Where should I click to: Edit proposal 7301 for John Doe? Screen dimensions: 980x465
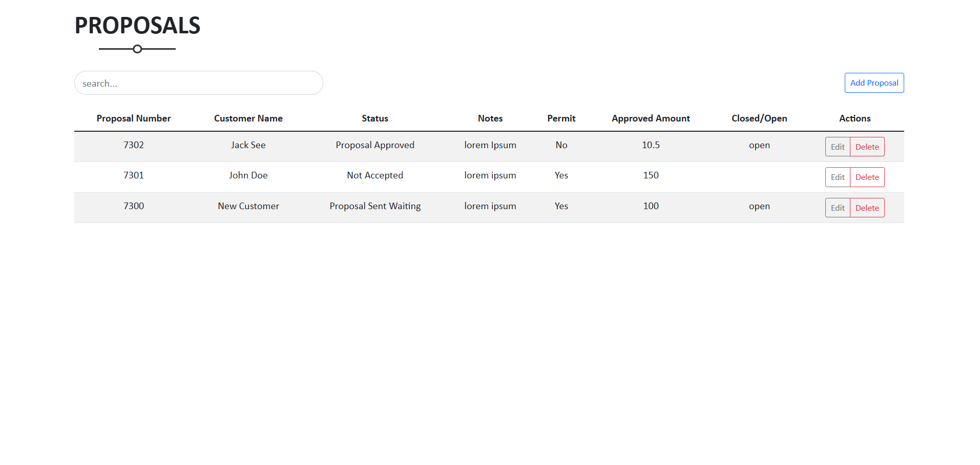[x=838, y=177]
